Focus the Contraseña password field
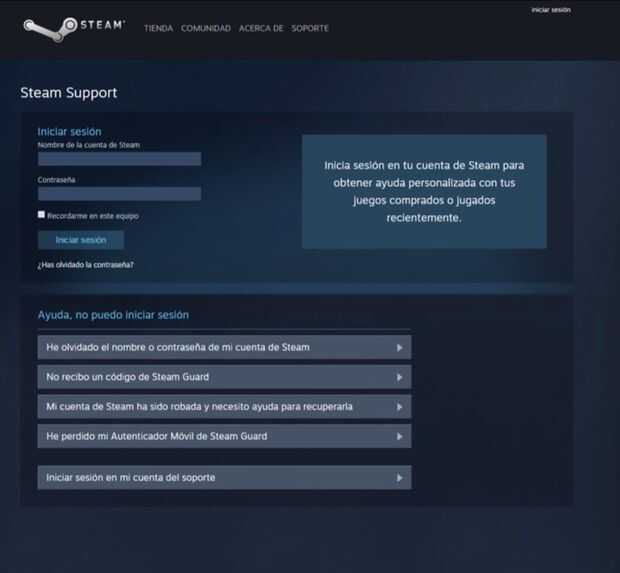This screenshot has width=620, height=573. point(119,193)
